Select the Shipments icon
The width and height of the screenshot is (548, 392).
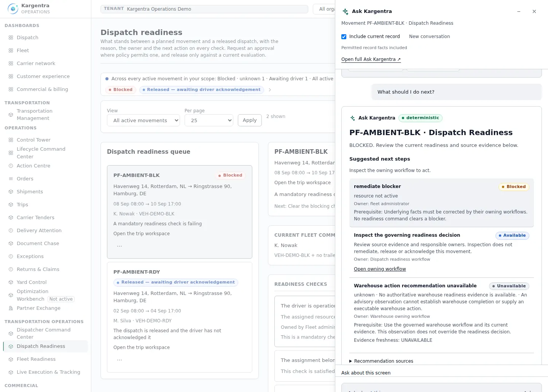pos(11,192)
